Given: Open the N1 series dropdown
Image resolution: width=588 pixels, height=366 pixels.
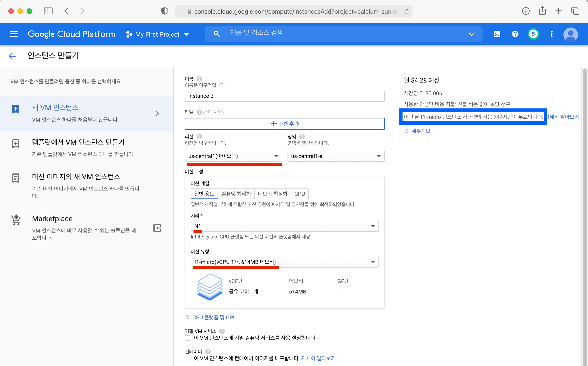Looking at the screenshot, I should click(x=284, y=226).
